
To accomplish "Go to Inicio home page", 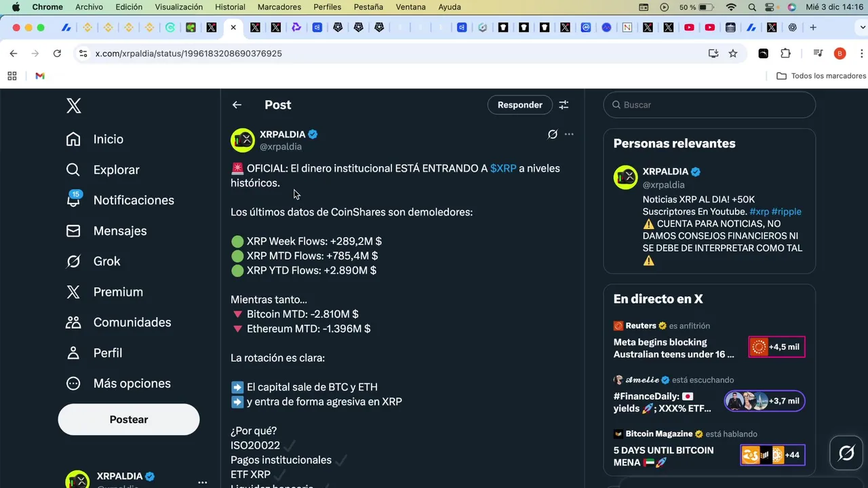I will 95,139.
